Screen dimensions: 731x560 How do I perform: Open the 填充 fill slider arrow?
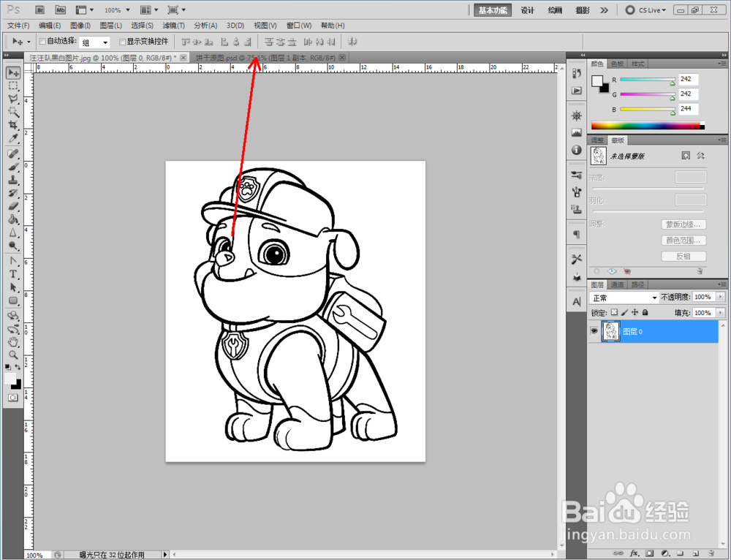pos(721,313)
